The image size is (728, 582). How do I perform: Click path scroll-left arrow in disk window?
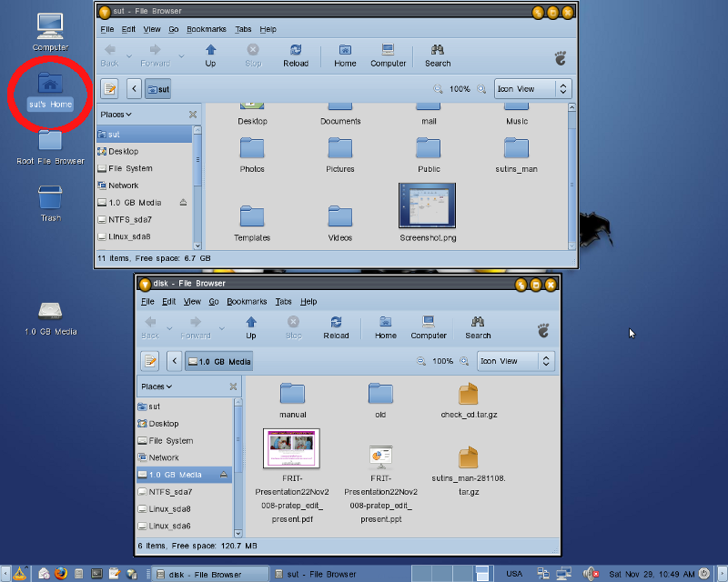tap(175, 361)
